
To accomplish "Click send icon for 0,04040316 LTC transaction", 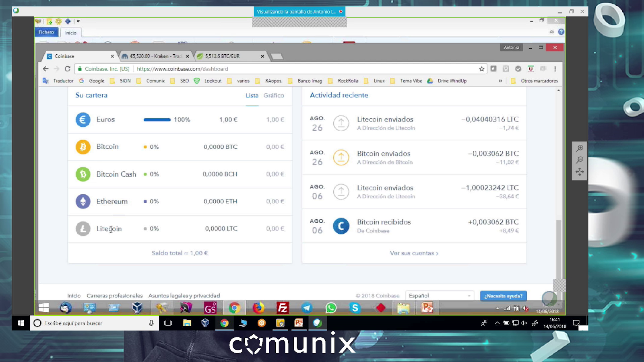I will pos(341,123).
